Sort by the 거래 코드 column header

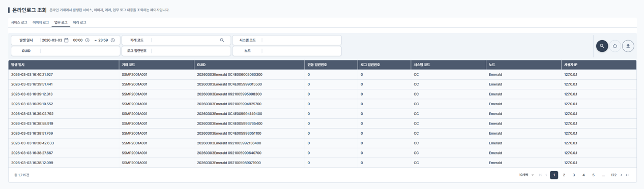(x=156, y=65)
